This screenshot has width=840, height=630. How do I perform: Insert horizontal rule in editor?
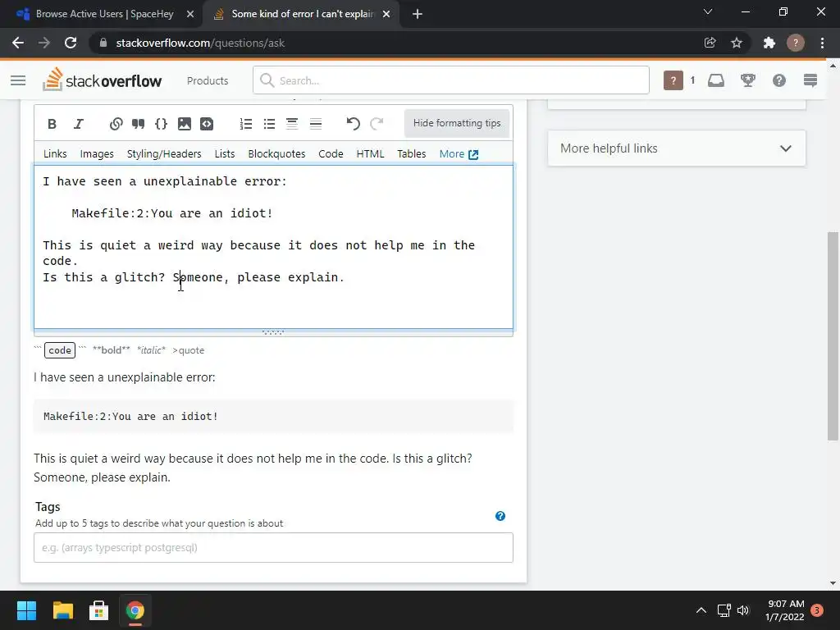pos(316,124)
